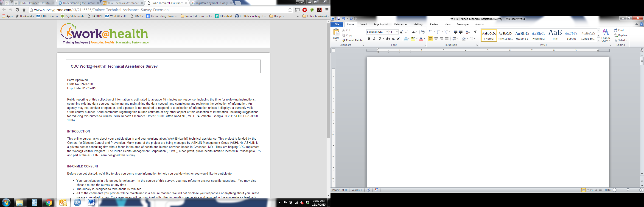The image size is (644, 207).
Task: Run proofing check in Word status bar
Action: [x=369, y=190]
